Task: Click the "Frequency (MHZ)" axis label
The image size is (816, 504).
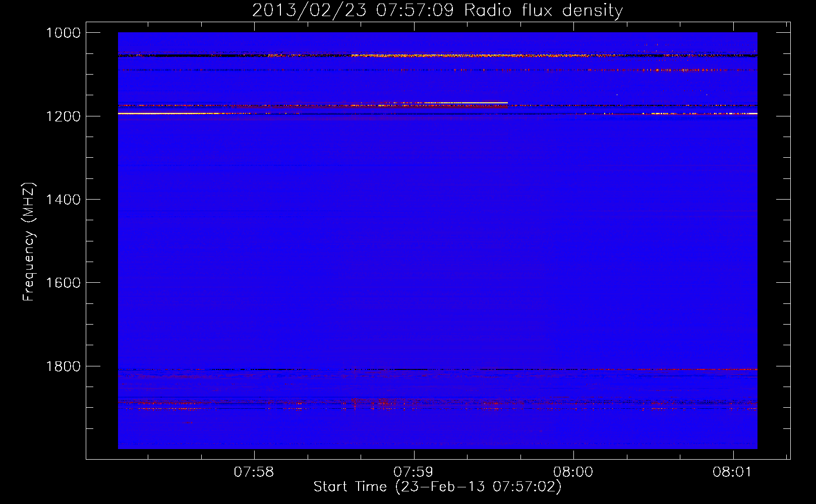Action: point(29,242)
